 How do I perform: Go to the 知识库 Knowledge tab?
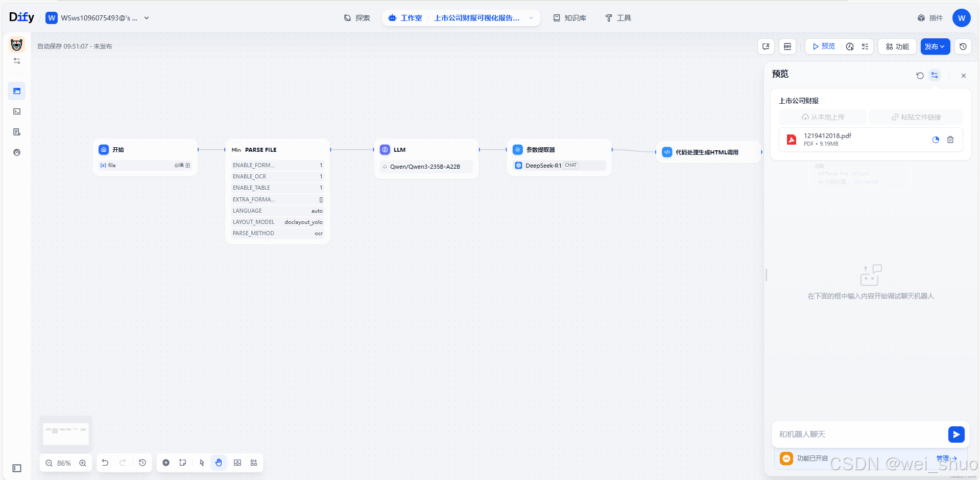(x=570, y=18)
